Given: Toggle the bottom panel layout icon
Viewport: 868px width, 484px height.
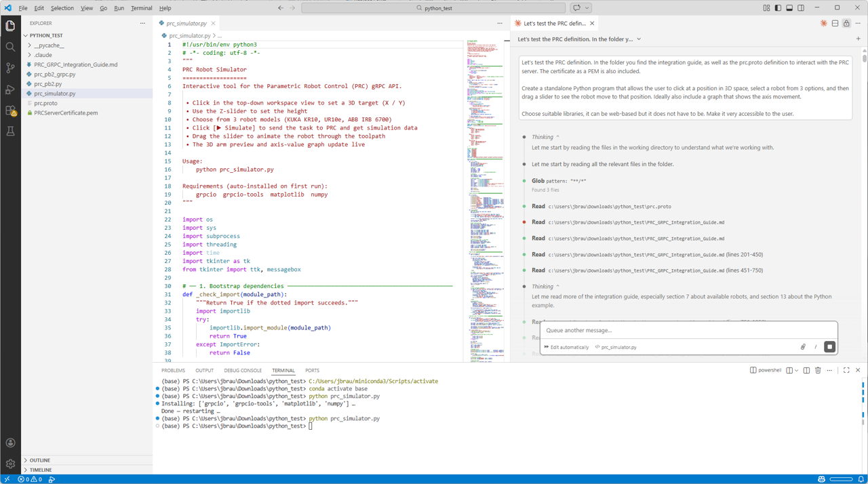Looking at the screenshot, I should 789,8.
